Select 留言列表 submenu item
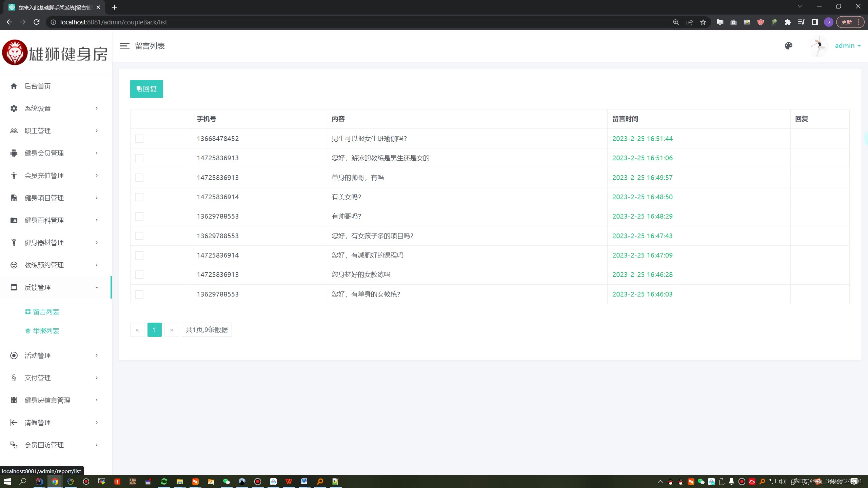 (46, 312)
